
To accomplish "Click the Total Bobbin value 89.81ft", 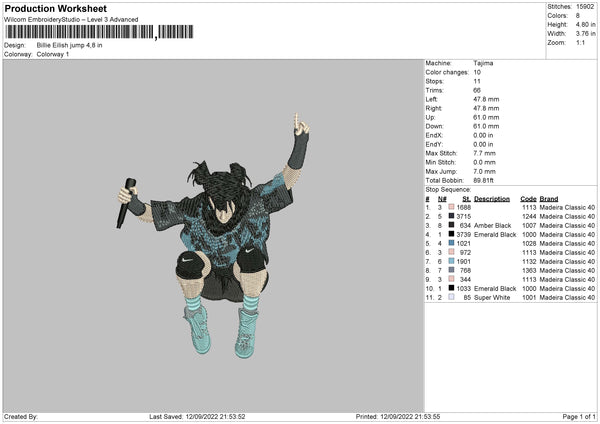I will pyautogui.click(x=484, y=180).
